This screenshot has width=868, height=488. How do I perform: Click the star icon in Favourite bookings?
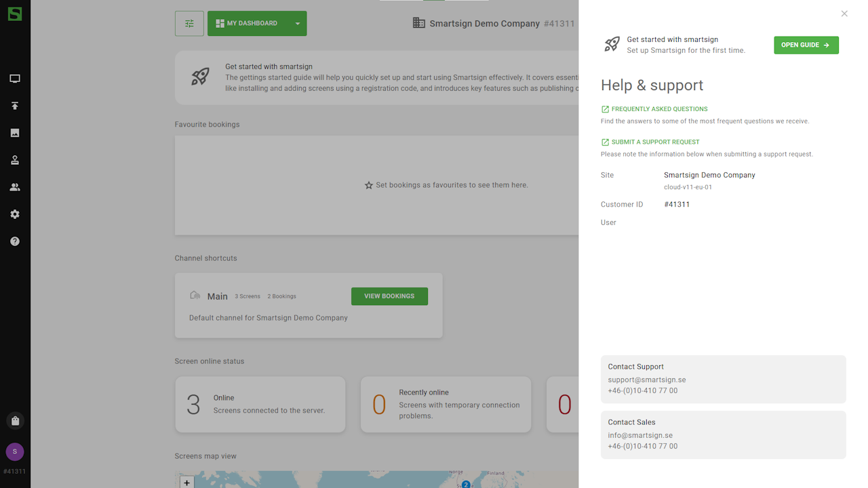coord(369,185)
